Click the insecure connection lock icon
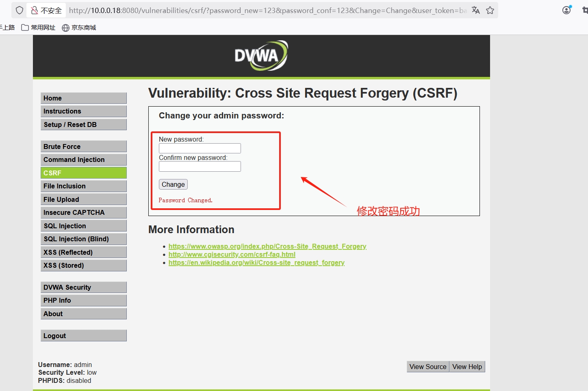 tap(35, 10)
